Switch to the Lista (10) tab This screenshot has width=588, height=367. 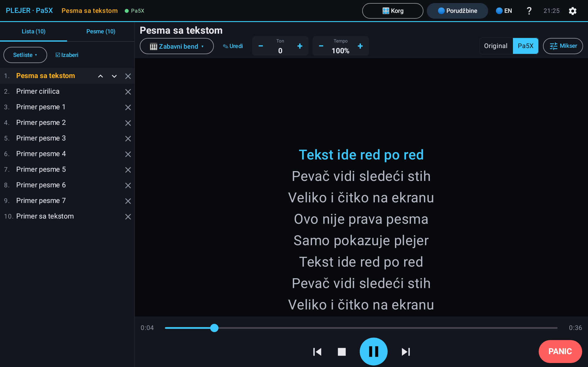click(x=33, y=32)
